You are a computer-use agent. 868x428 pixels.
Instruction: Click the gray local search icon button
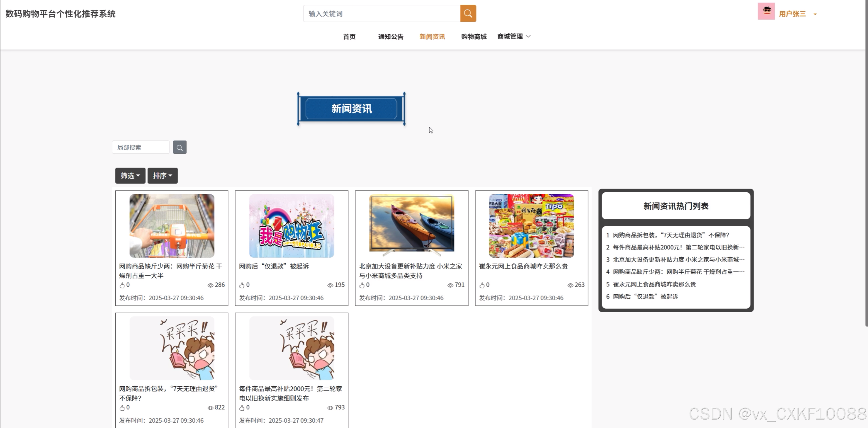click(x=180, y=147)
